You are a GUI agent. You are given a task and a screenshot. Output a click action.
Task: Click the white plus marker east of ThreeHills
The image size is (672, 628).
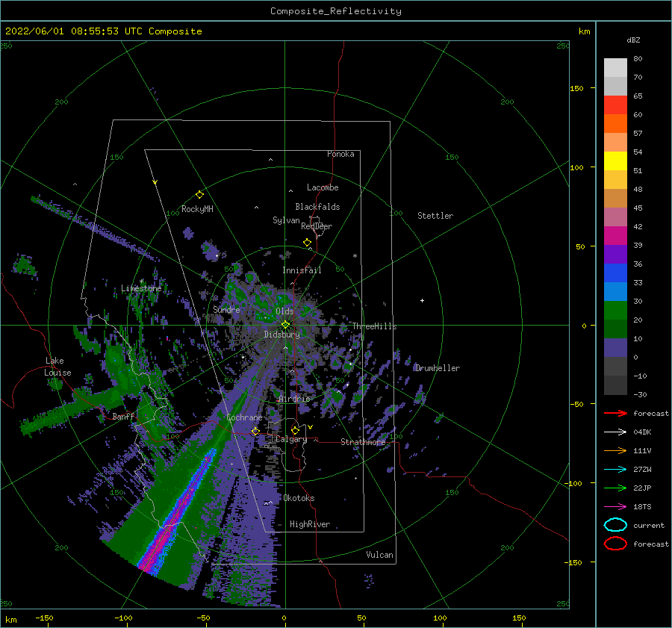click(422, 300)
